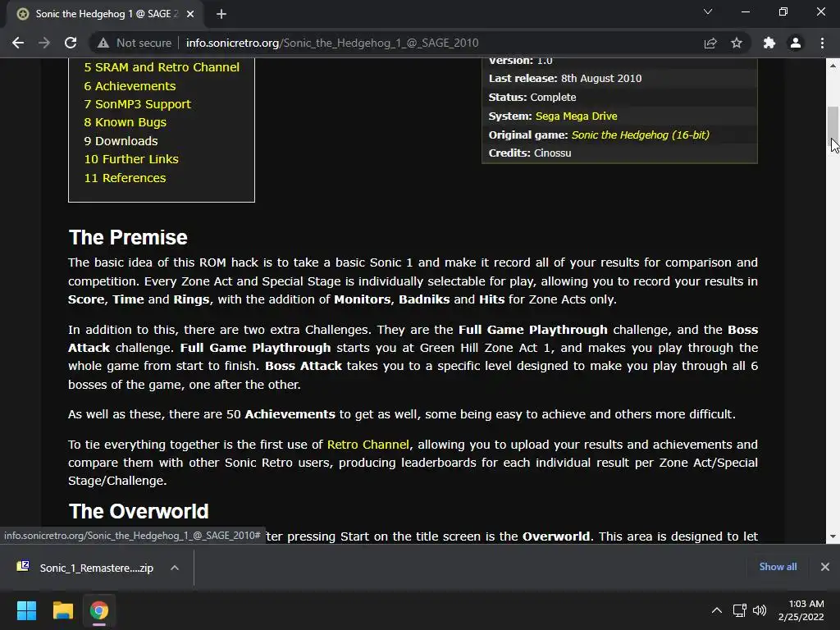Minimize the Chrome window

pyautogui.click(x=745, y=11)
